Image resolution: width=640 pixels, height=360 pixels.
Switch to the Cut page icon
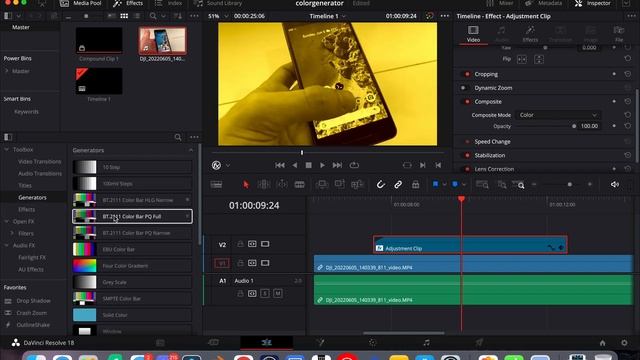213,342
